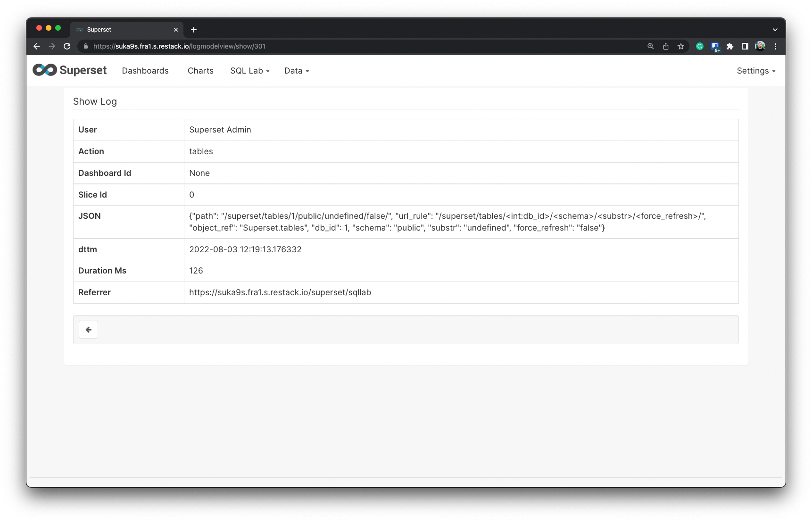The image size is (812, 522).
Task: Click the back arrow button below the log
Action: (88, 330)
